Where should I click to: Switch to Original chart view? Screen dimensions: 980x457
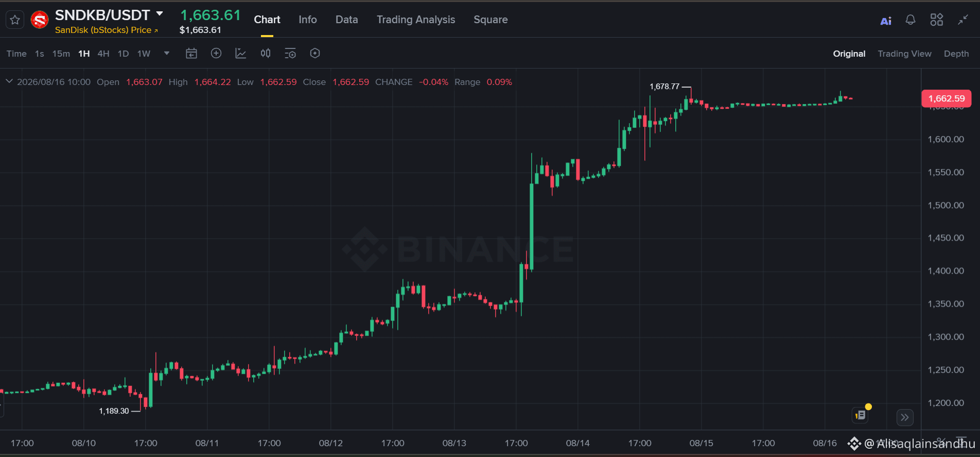click(849, 54)
